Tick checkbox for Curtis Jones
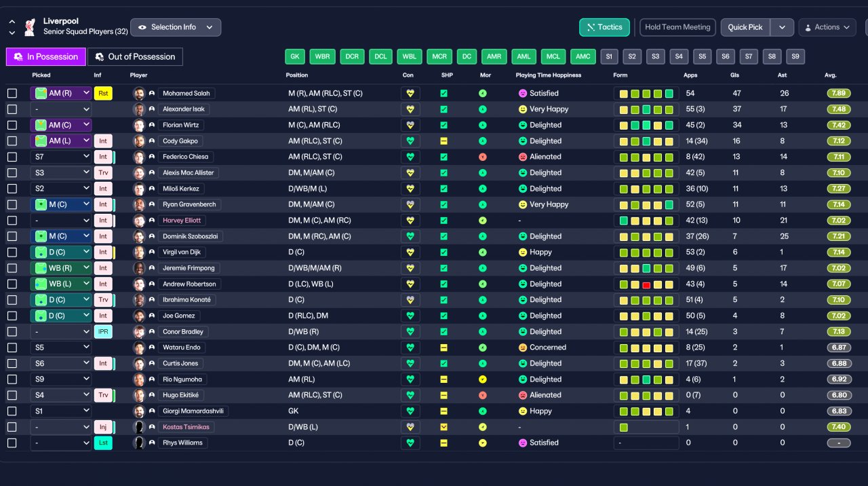 (x=12, y=364)
